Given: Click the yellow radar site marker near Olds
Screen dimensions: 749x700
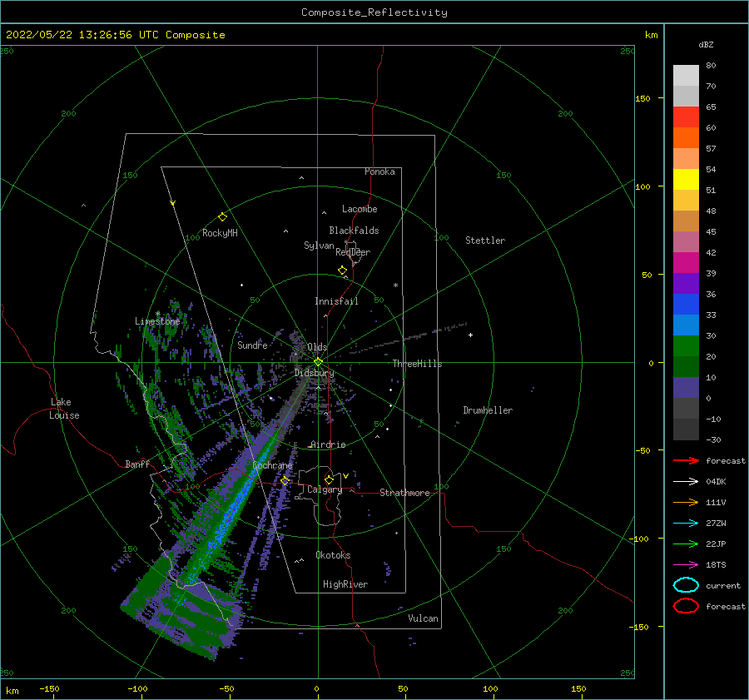Looking at the screenshot, I should (318, 362).
